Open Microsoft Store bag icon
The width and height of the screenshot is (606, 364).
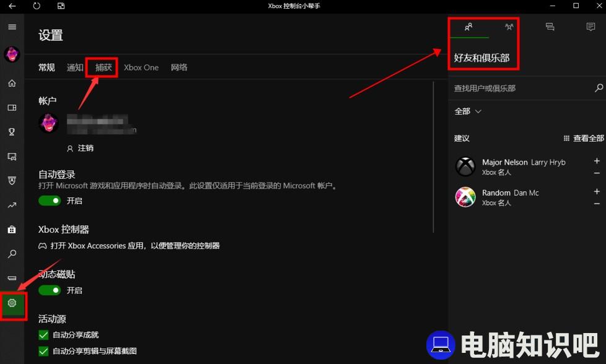click(x=12, y=229)
